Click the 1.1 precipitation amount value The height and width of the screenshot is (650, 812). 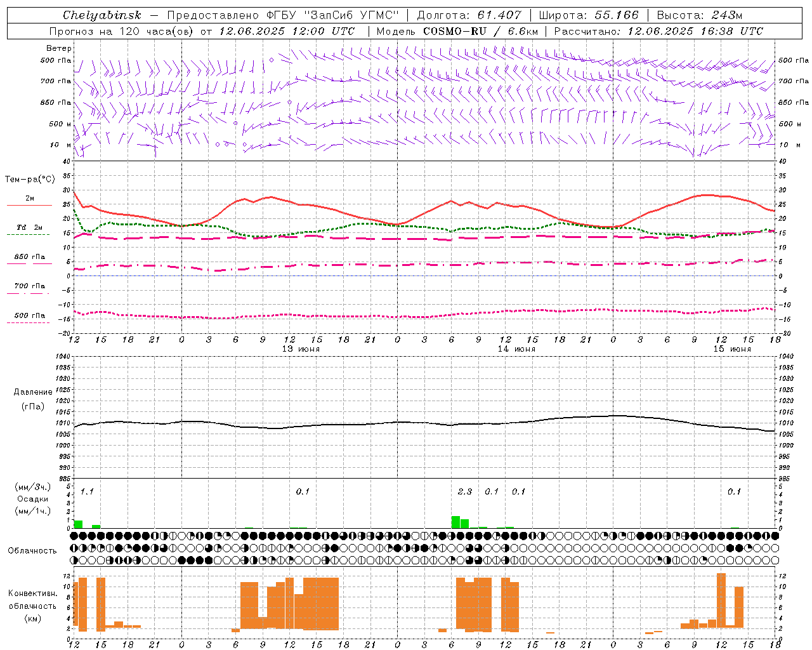coord(87,491)
